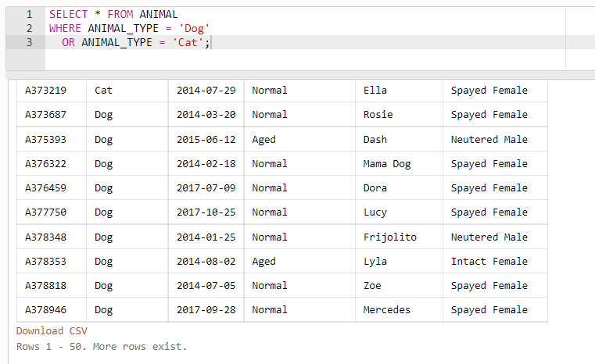Click the name Mercedes
The height and width of the screenshot is (364, 595).
[387, 310]
